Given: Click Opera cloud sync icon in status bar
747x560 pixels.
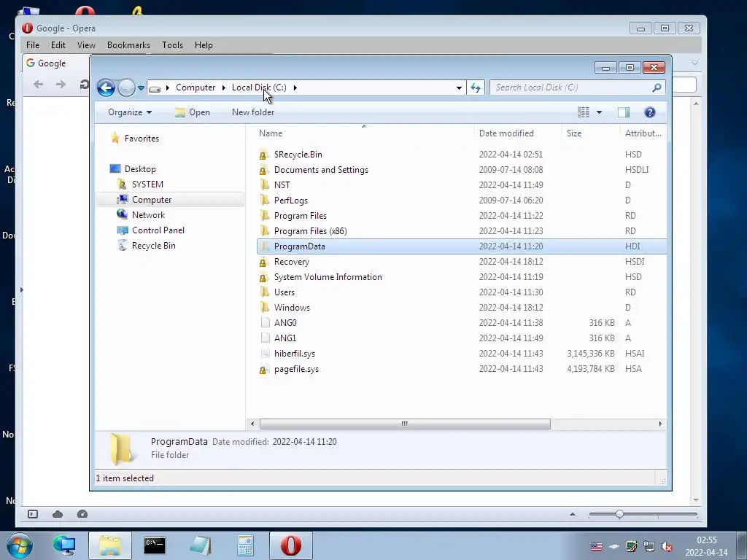Looking at the screenshot, I should (x=58, y=514).
